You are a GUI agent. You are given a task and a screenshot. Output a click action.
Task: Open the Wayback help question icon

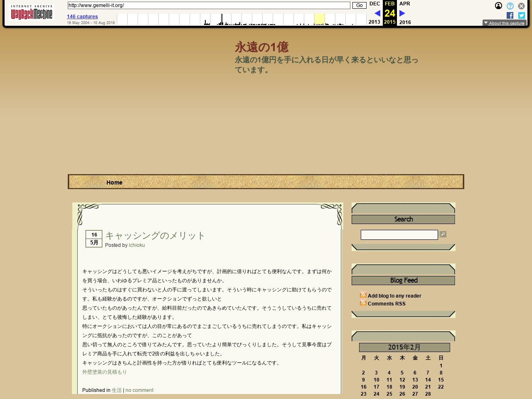[510, 6]
